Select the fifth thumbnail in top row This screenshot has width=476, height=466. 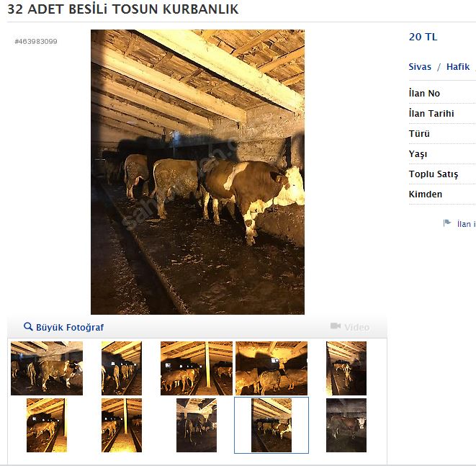pyautogui.click(x=346, y=368)
